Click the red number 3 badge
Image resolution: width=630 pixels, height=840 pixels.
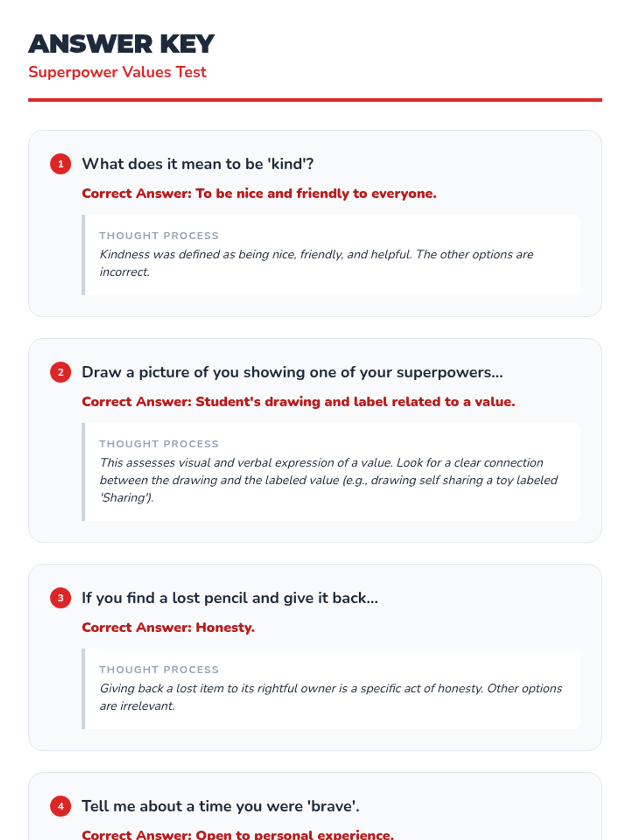click(x=60, y=598)
